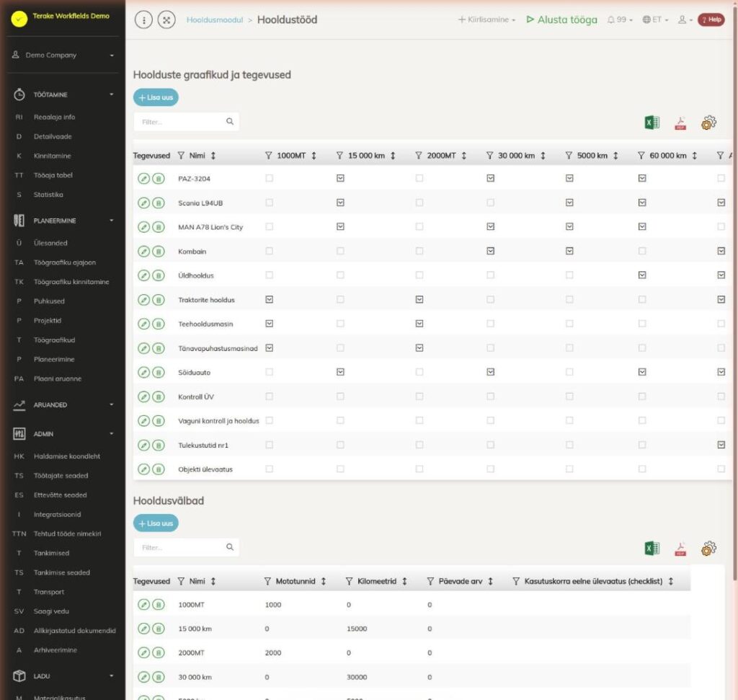This screenshot has width=738, height=700.
Task: Sort by 15 000 km column
Action: coord(393,155)
